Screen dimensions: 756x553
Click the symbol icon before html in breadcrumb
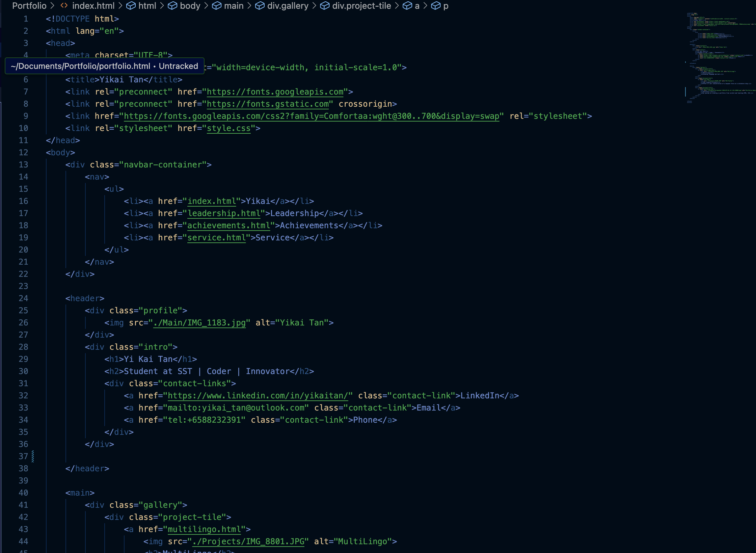pos(131,6)
